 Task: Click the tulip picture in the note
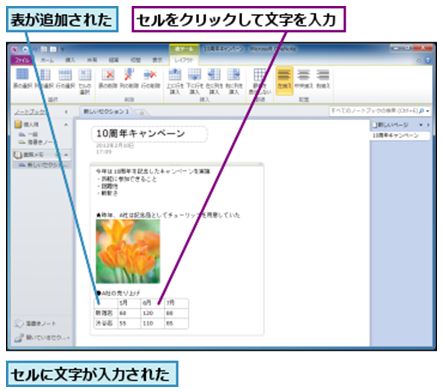(x=128, y=251)
